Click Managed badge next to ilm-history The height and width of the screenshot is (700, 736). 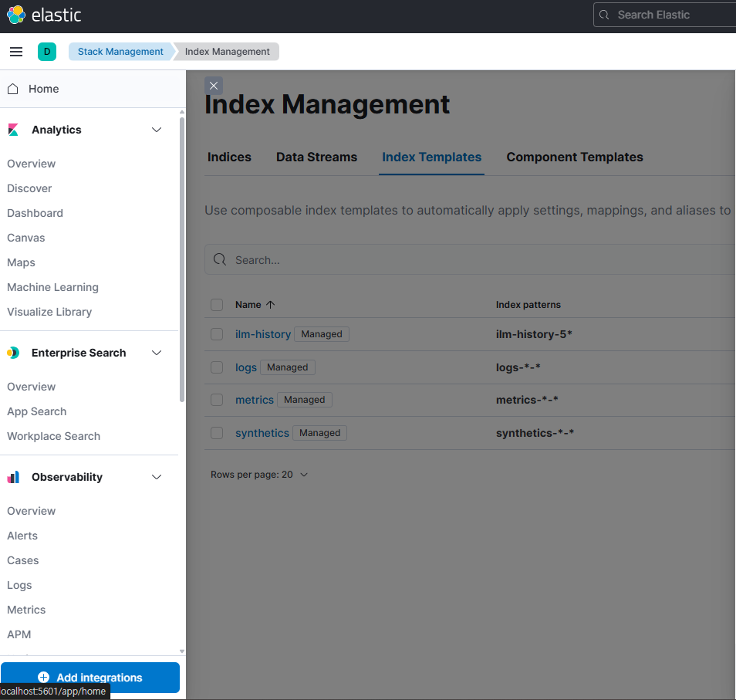322,334
